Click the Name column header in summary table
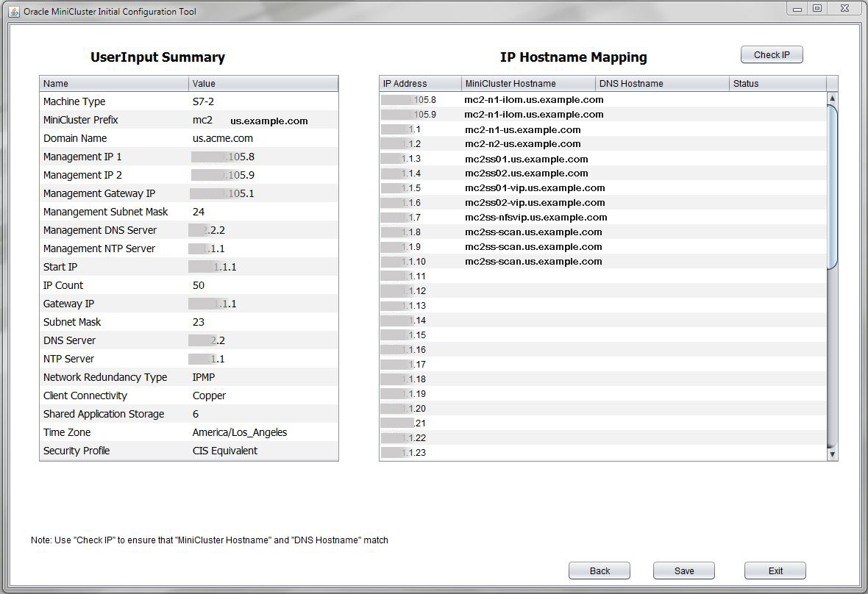Screen dimensions: 868x594 coord(114,84)
